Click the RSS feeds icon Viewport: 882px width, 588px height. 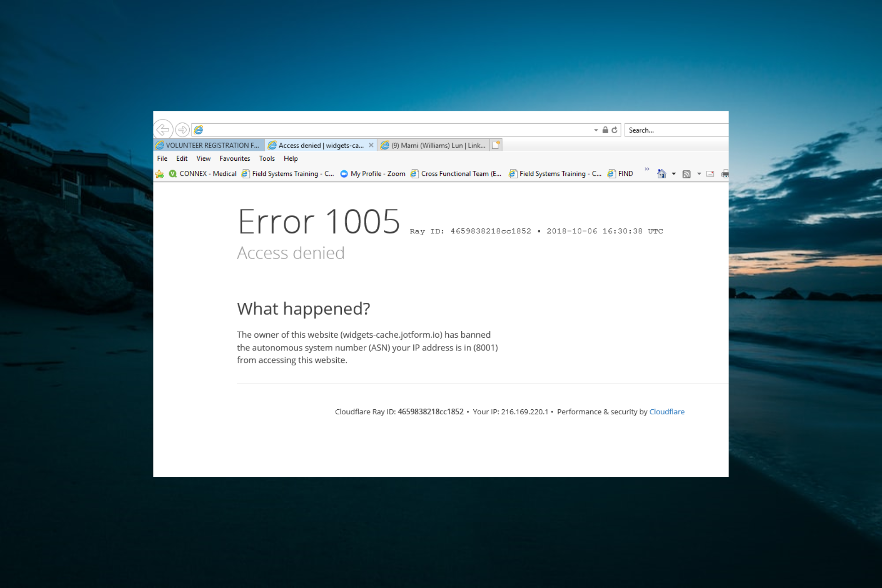(x=687, y=174)
